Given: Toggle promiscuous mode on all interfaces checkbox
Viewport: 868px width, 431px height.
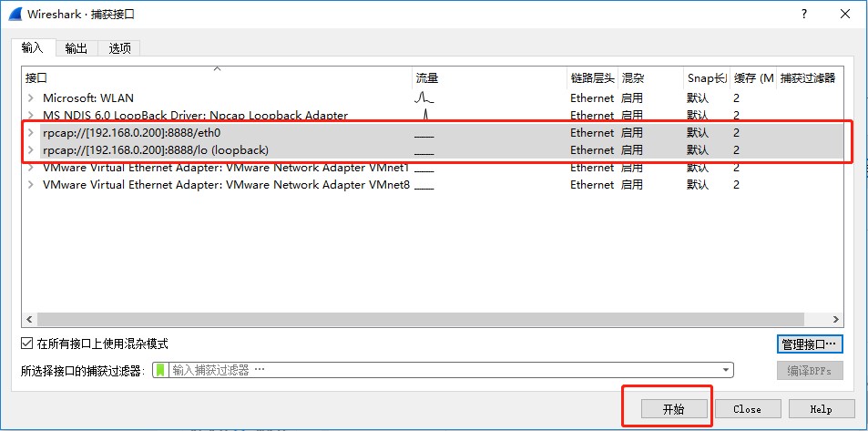Looking at the screenshot, I should pyautogui.click(x=26, y=344).
